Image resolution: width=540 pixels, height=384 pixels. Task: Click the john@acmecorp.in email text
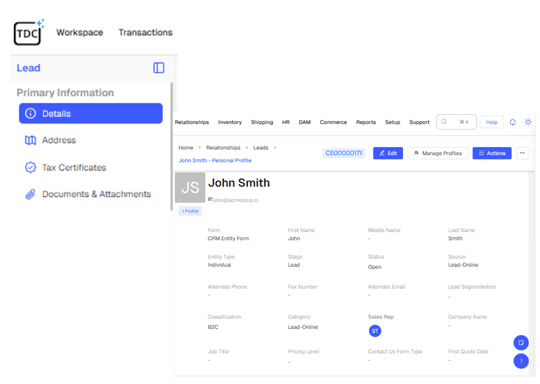coord(236,200)
